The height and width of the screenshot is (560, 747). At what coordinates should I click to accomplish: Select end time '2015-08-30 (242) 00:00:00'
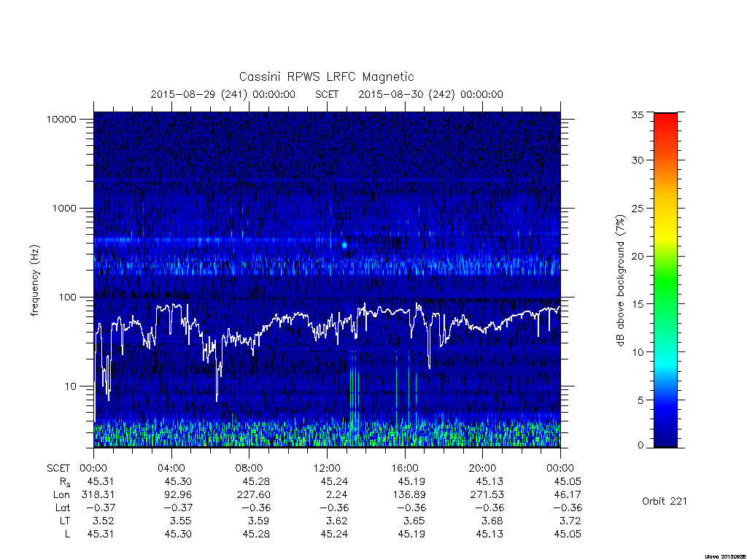(430, 94)
